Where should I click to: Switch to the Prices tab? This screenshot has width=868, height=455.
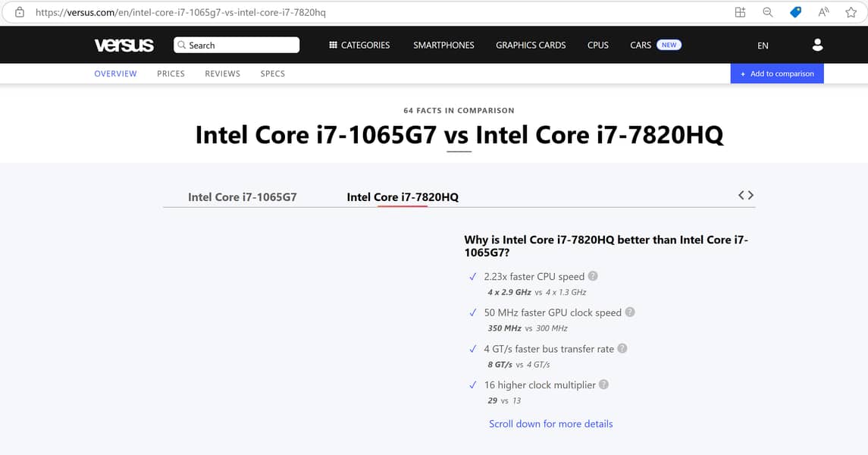point(171,74)
